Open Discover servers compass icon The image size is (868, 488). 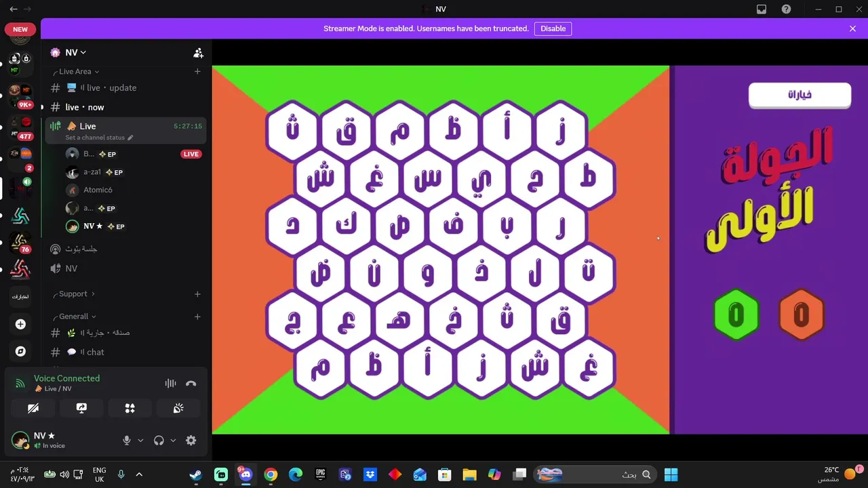click(x=20, y=352)
